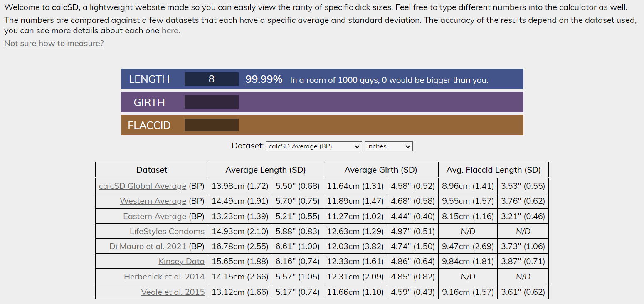Click the 'Avg. Flaccid Length (SD)' header

coord(493,170)
